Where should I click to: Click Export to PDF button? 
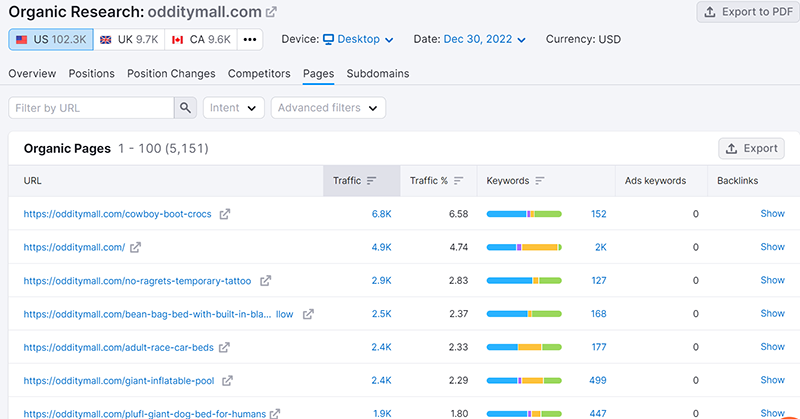pos(748,12)
